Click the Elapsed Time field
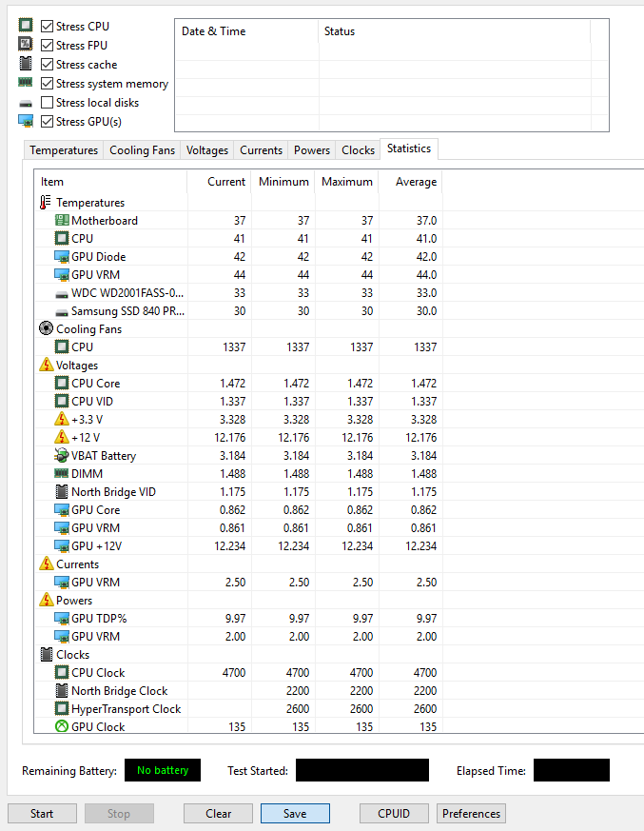644x831 pixels. tap(572, 770)
